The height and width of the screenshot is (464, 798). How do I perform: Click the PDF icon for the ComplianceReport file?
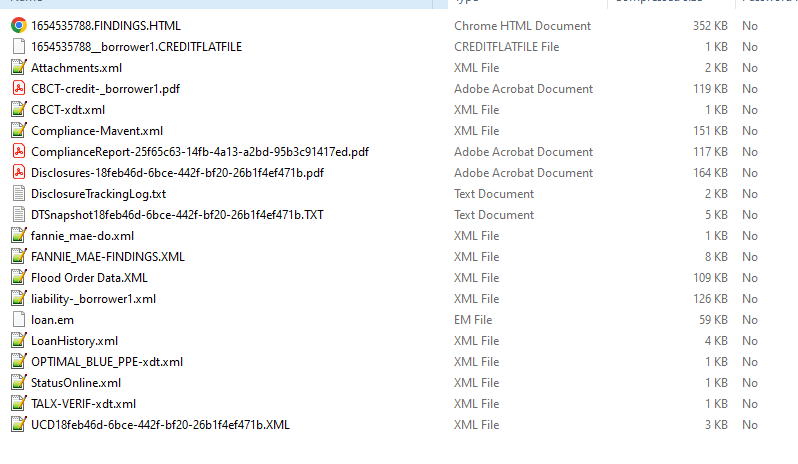coord(18,152)
